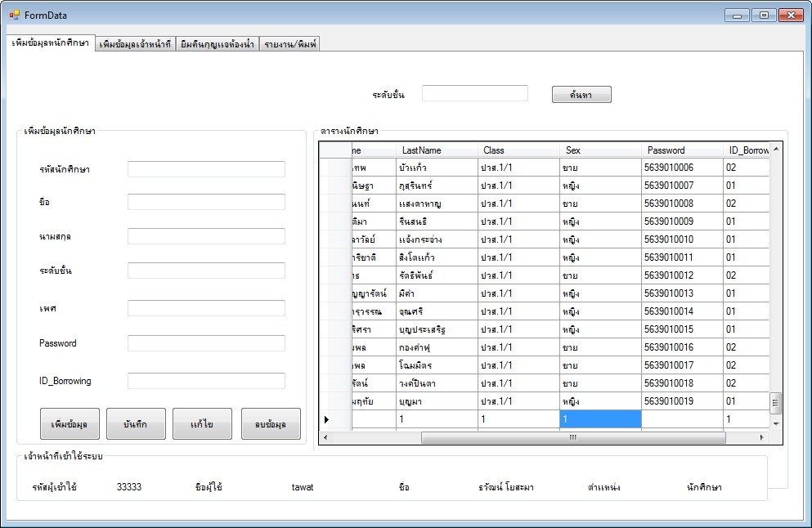Select the cell 5639010018

[x=683, y=383]
